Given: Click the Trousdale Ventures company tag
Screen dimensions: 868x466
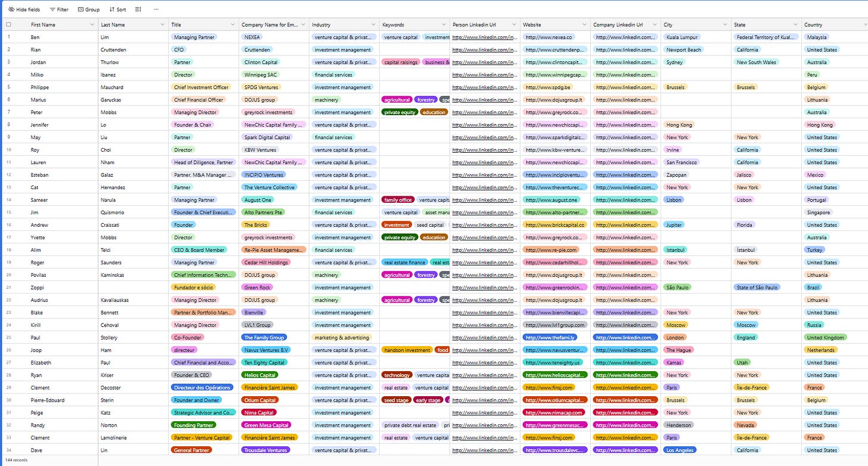Looking at the screenshot, I should point(266,450).
